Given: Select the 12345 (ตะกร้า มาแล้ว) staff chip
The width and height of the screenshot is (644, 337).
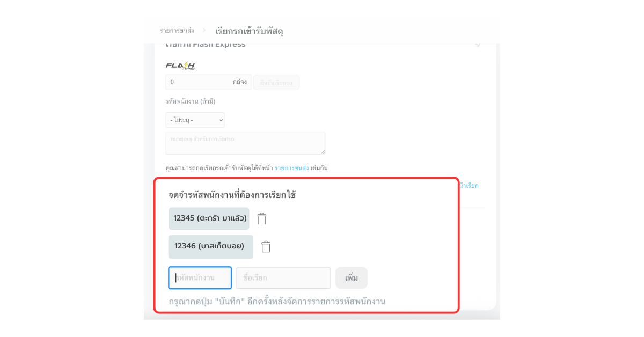Looking at the screenshot, I should 209,218.
